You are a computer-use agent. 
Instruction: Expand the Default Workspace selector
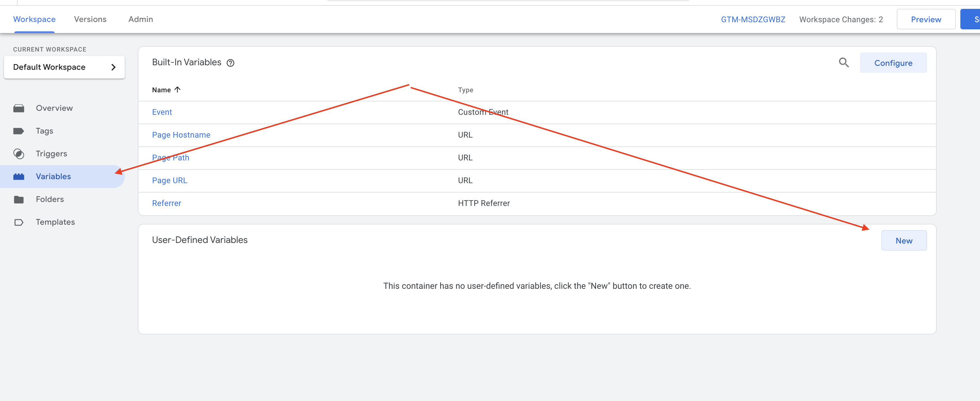(x=64, y=67)
